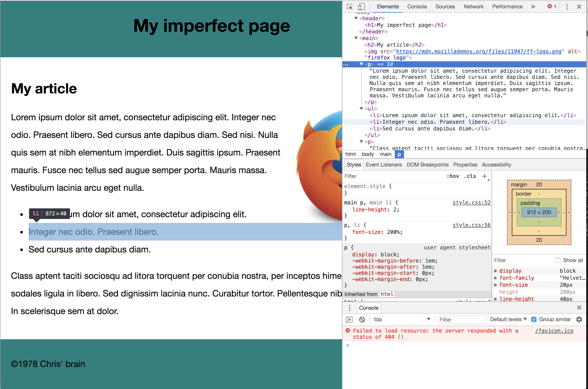Screen dimensions: 588x389
Task: Activate the inspect element picker icon
Action: [350, 7]
